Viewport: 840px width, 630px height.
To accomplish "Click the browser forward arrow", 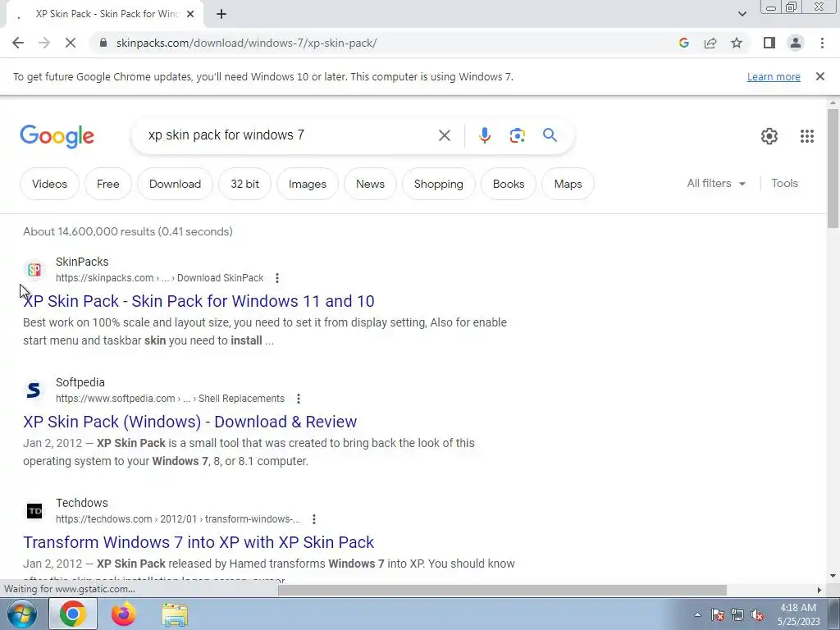I will click(x=44, y=43).
